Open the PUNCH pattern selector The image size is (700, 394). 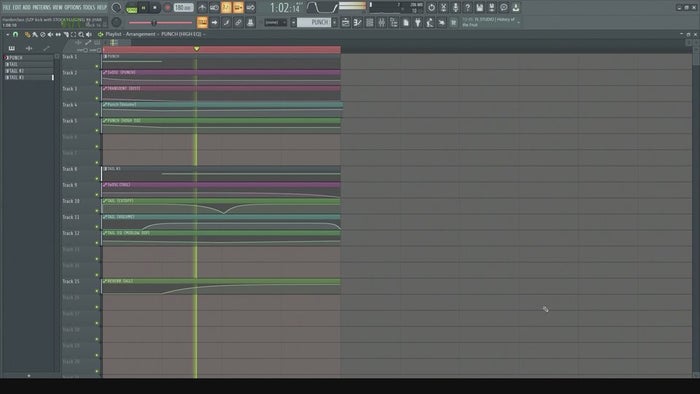(314, 22)
